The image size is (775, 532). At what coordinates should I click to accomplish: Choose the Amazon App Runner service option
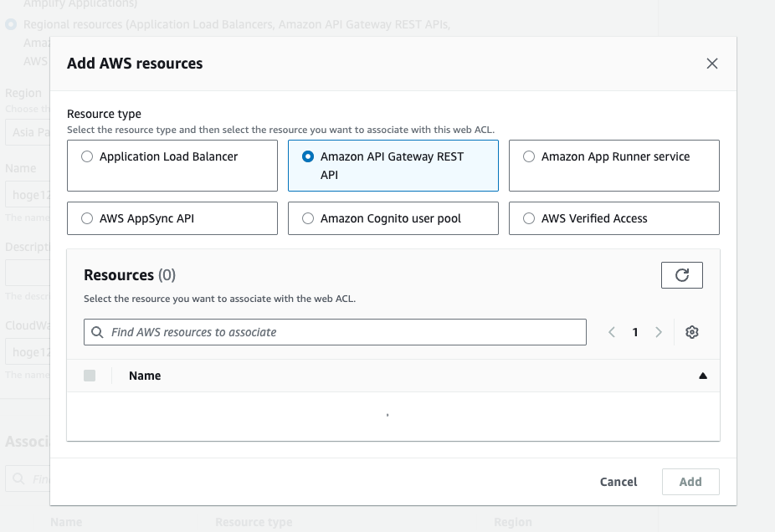tap(529, 156)
